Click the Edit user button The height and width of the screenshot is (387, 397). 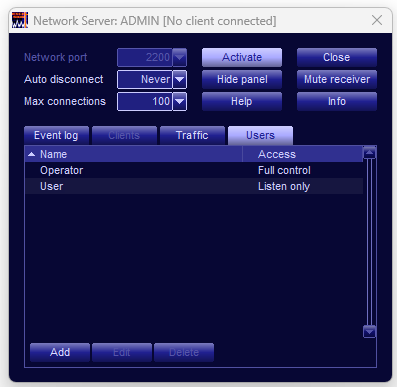point(122,352)
